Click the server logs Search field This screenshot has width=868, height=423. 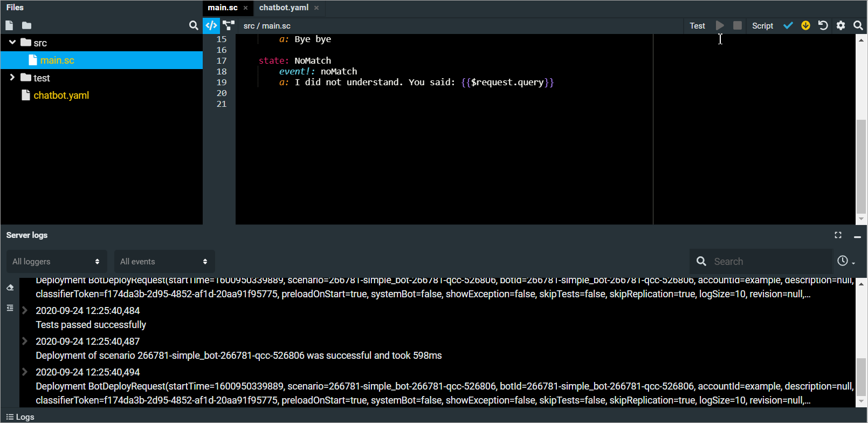[768, 262]
